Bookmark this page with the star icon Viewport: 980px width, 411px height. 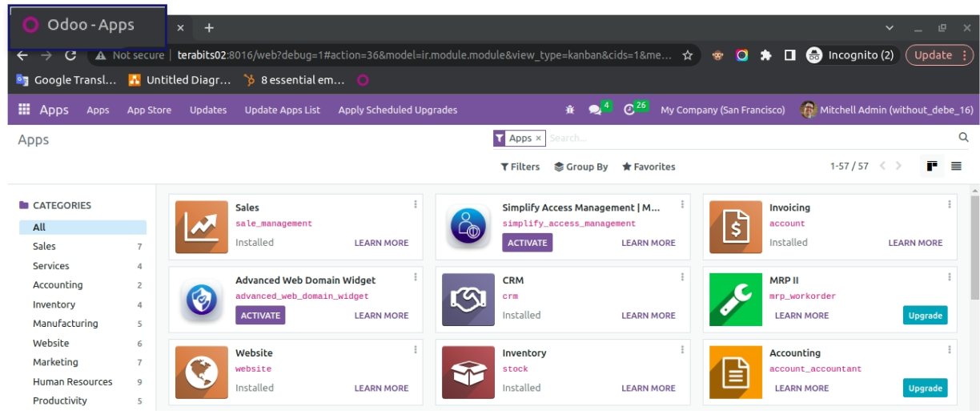(687, 55)
